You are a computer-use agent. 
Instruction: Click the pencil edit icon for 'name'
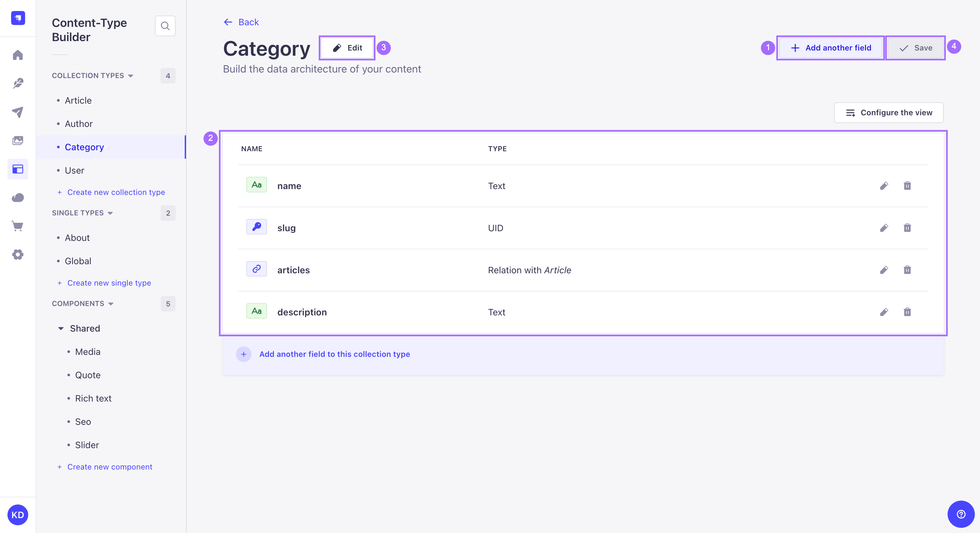pos(884,186)
